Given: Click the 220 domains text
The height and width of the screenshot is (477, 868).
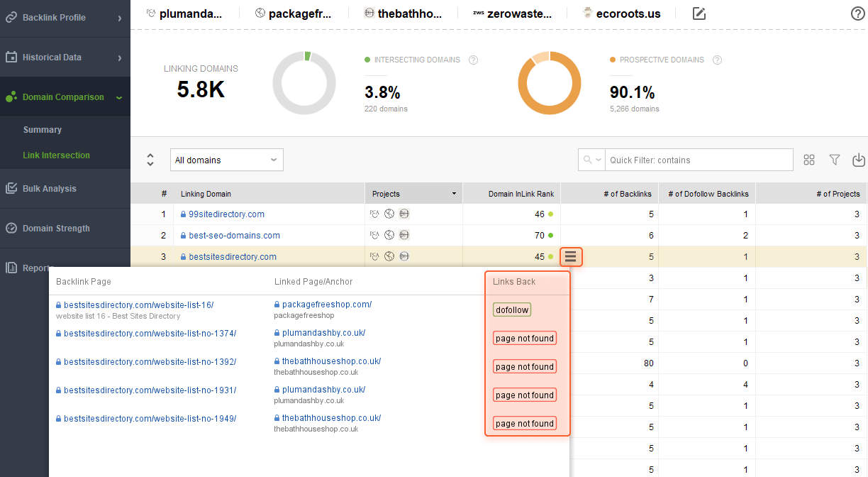Looking at the screenshot, I should pyautogui.click(x=386, y=109).
